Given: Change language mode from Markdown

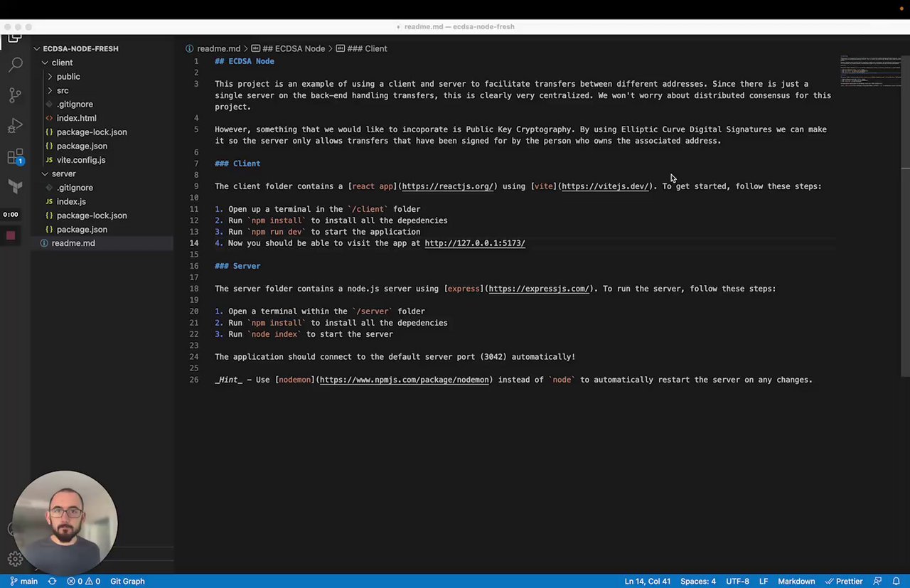Looking at the screenshot, I should 796,581.
